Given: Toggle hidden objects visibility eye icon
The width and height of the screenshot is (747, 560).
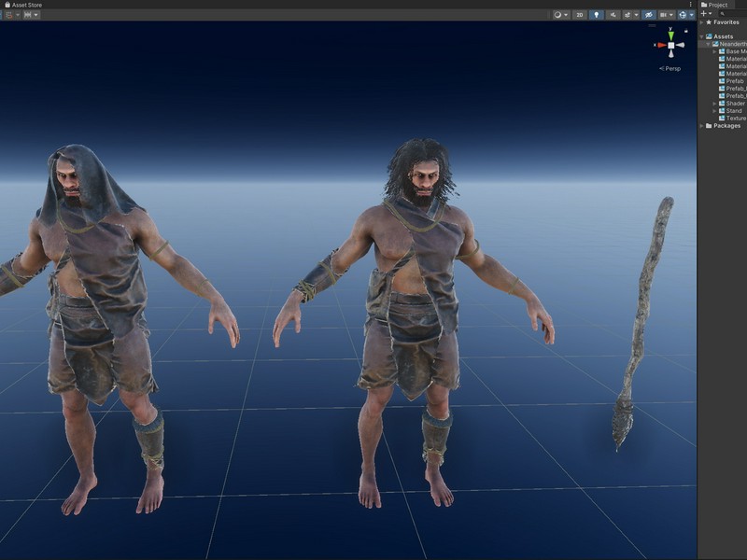Looking at the screenshot, I should [649, 15].
